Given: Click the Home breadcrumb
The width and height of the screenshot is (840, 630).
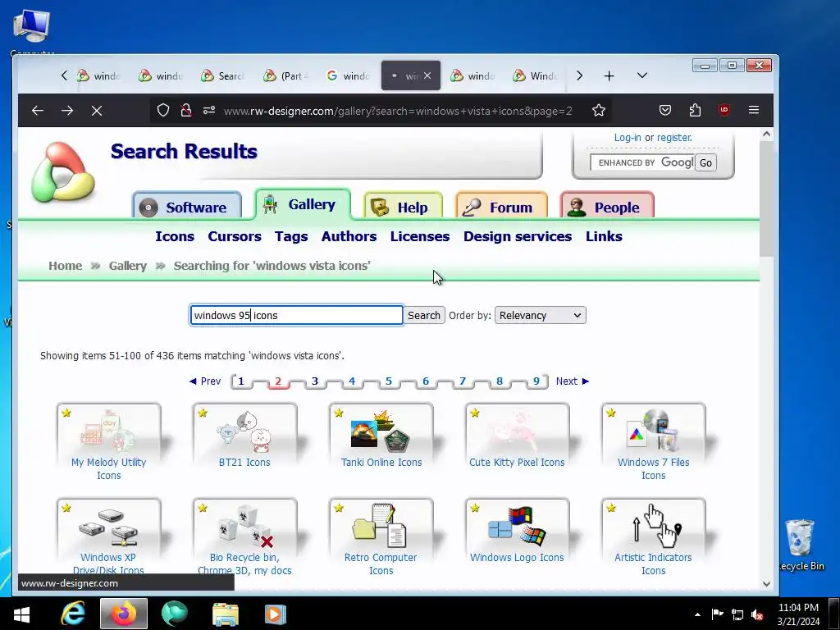Looking at the screenshot, I should pos(66,266).
